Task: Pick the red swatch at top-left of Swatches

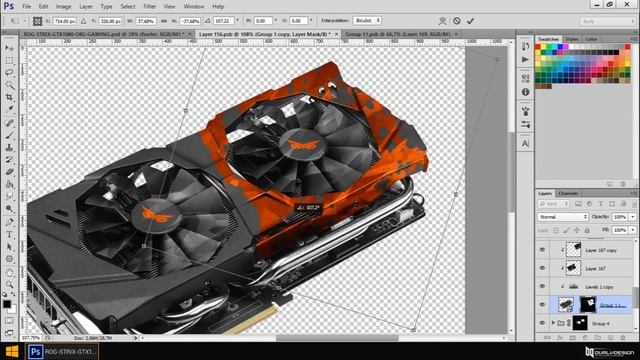Action: [538, 47]
